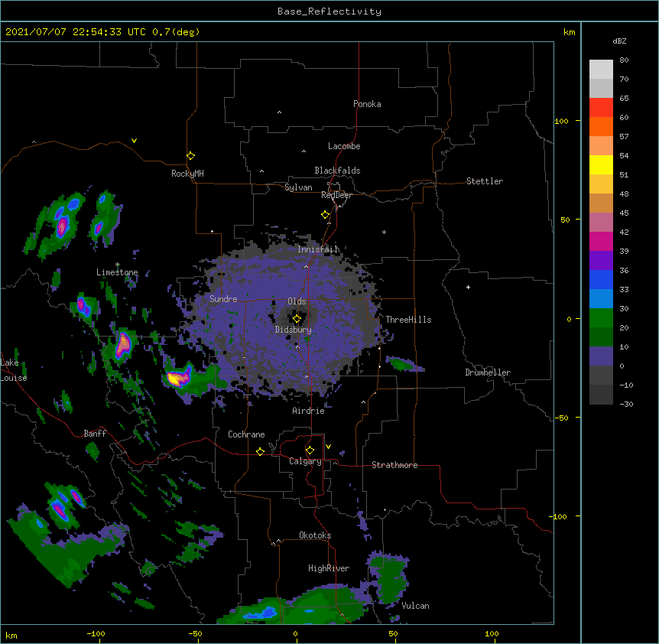Click the Strathmore town label

coord(394,465)
